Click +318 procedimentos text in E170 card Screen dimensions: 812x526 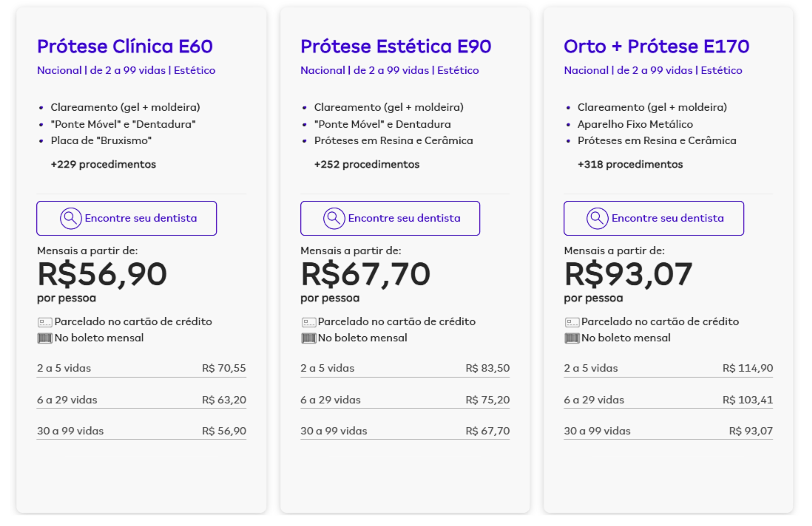click(630, 164)
